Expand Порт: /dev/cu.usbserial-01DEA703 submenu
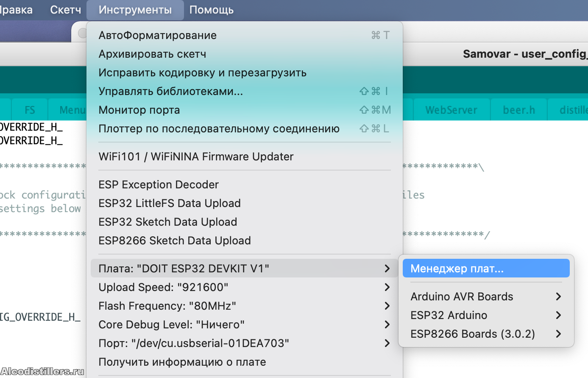The image size is (588, 378). tap(244, 343)
